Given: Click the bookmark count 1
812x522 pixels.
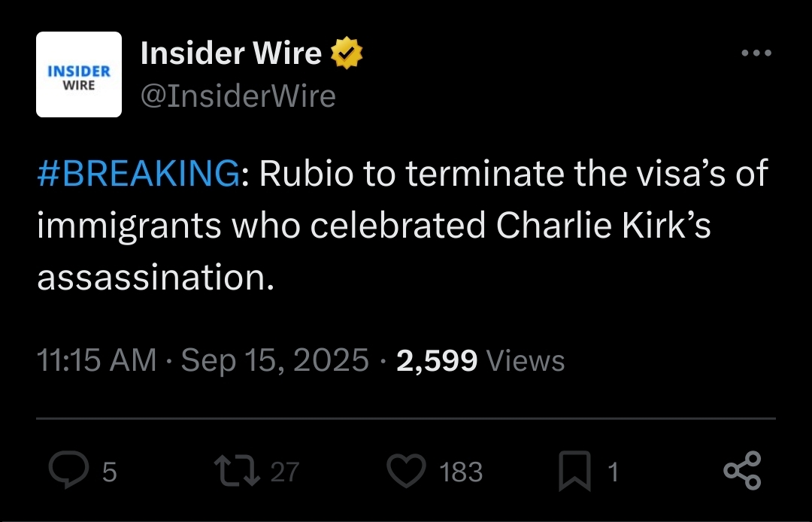Looking at the screenshot, I should tap(613, 472).
